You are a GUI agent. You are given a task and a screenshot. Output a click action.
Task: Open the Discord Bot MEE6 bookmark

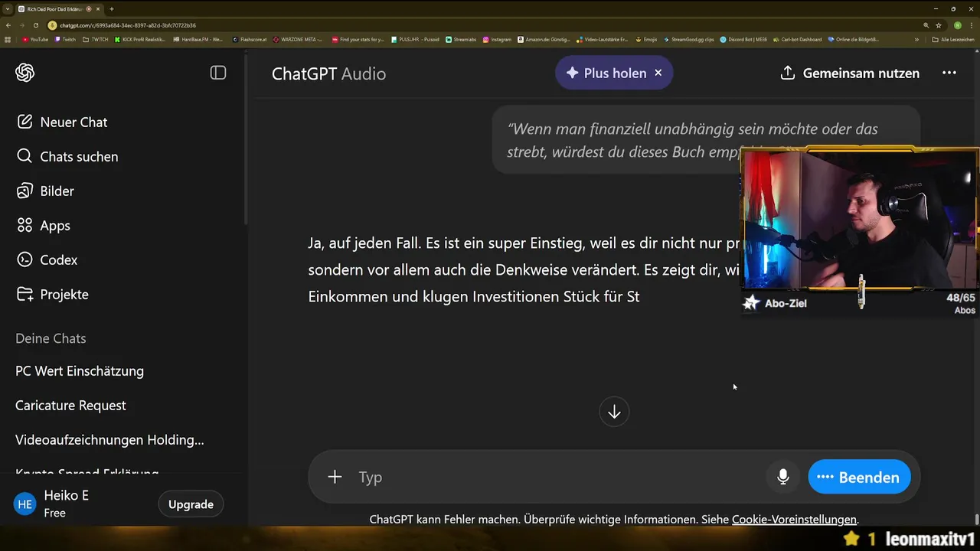743,39
